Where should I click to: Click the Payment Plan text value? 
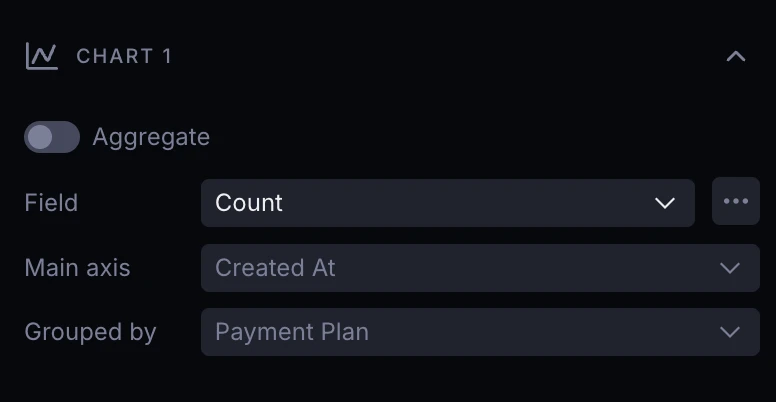292,332
